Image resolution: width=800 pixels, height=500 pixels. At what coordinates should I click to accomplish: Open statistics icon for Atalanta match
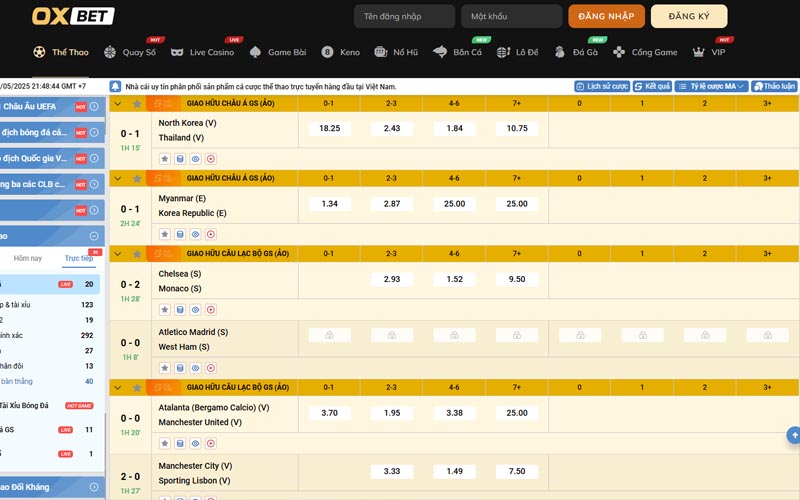(x=180, y=443)
